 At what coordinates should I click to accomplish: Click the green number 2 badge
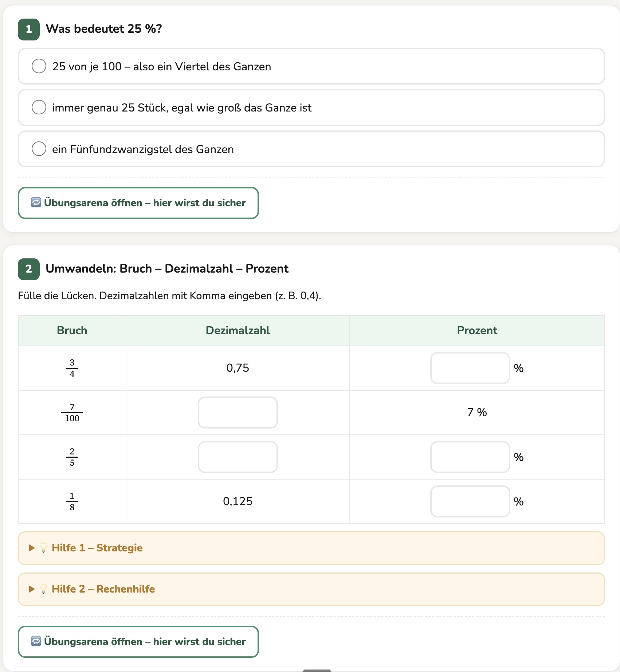point(29,269)
